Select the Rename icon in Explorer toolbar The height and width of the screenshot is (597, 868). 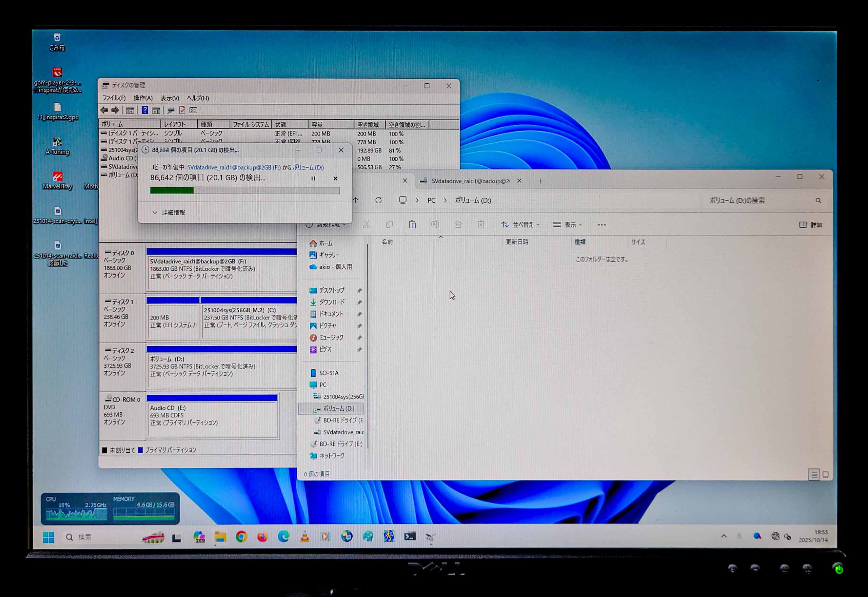pyautogui.click(x=435, y=224)
